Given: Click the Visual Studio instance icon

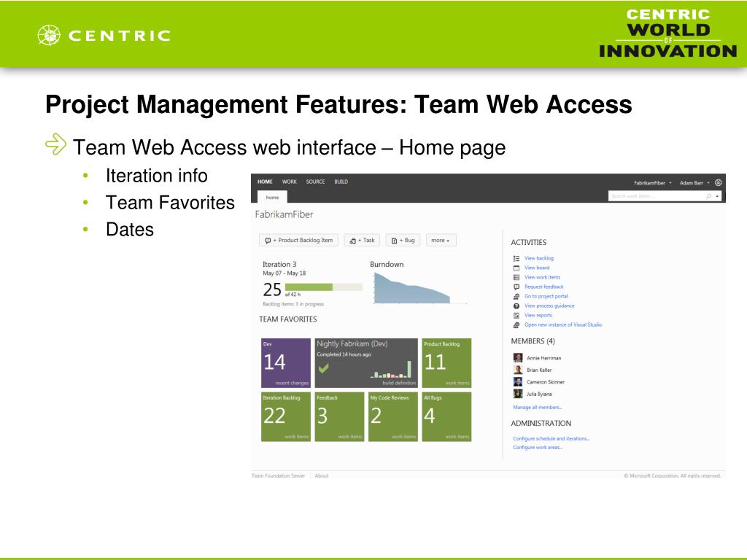Looking at the screenshot, I should click(x=516, y=325).
